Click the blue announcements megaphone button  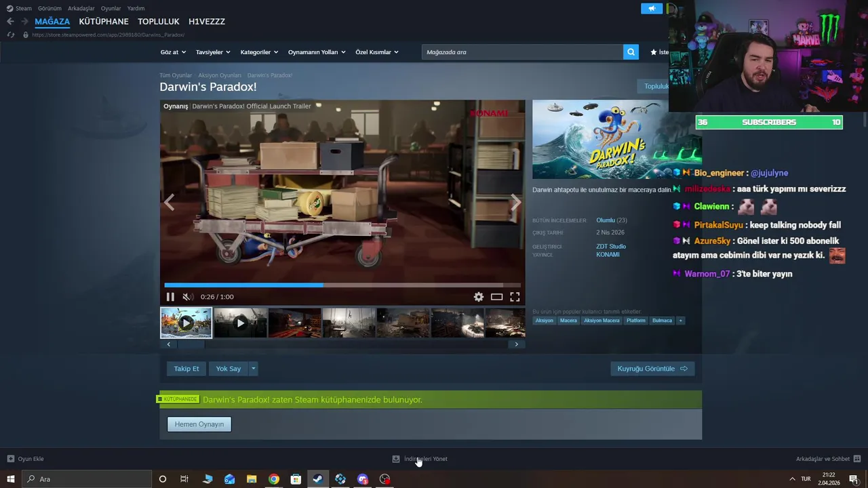(x=652, y=8)
